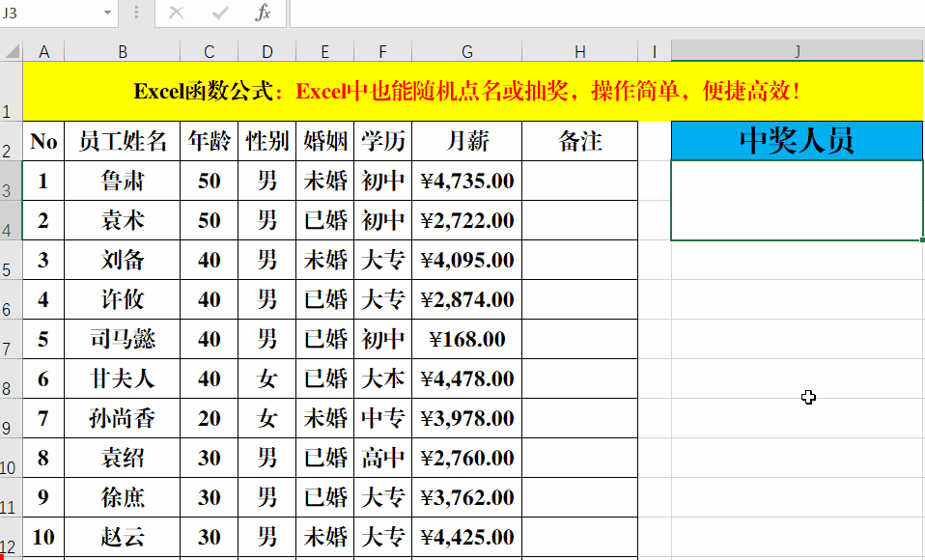Click the Cancel X icon in formula bar
The height and width of the screenshot is (560, 925).
point(176,13)
